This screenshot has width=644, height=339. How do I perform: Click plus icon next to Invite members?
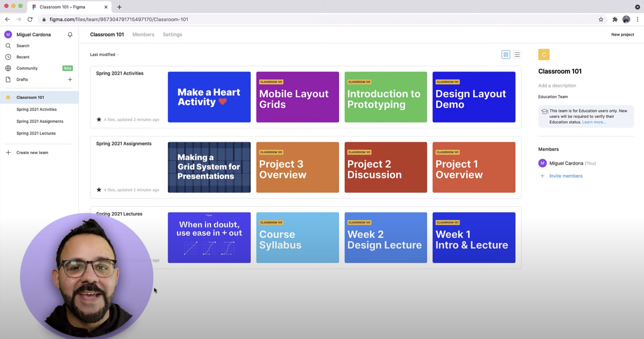coord(542,176)
